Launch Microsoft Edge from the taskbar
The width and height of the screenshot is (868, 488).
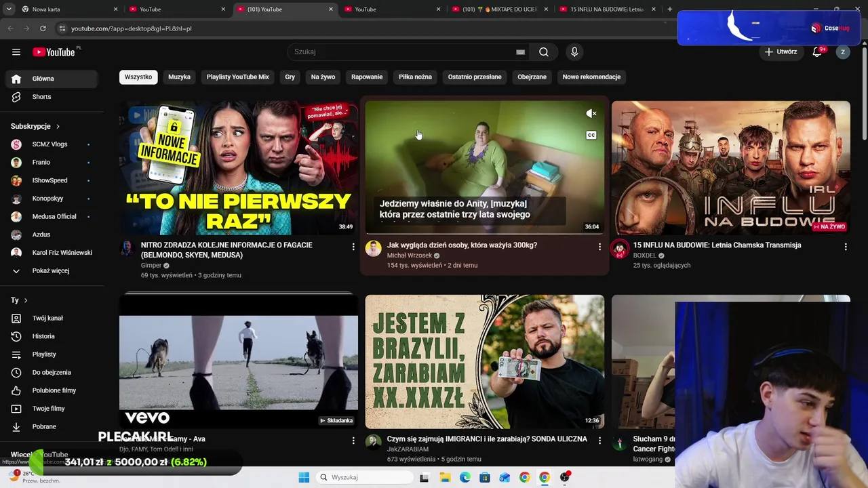pyautogui.click(x=465, y=477)
